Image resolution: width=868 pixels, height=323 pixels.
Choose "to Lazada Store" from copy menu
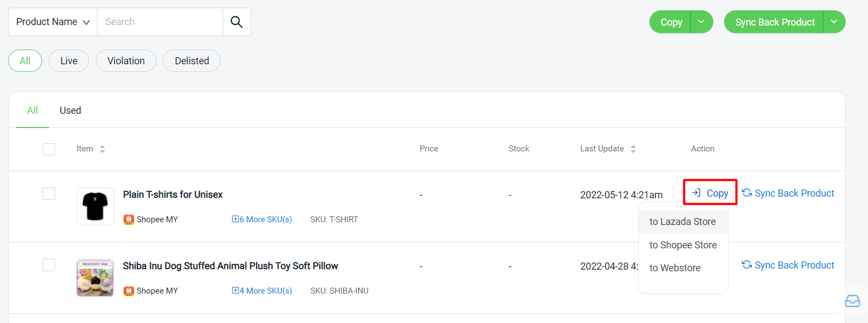click(682, 222)
